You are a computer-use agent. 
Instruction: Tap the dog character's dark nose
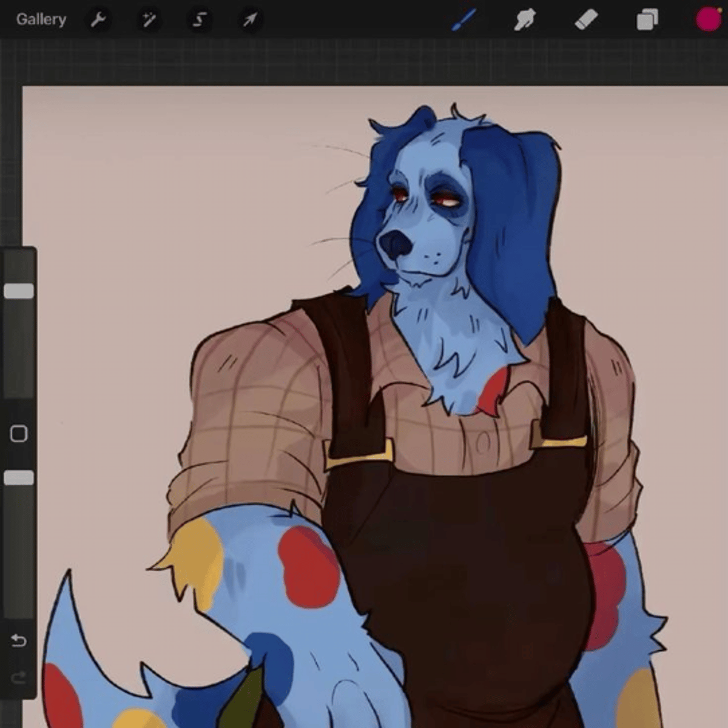396,243
